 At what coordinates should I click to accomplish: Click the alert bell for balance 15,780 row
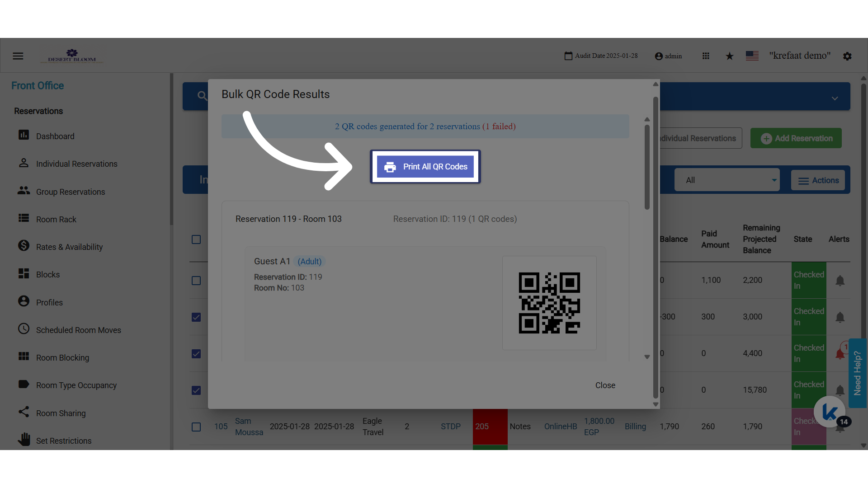click(840, 390)
